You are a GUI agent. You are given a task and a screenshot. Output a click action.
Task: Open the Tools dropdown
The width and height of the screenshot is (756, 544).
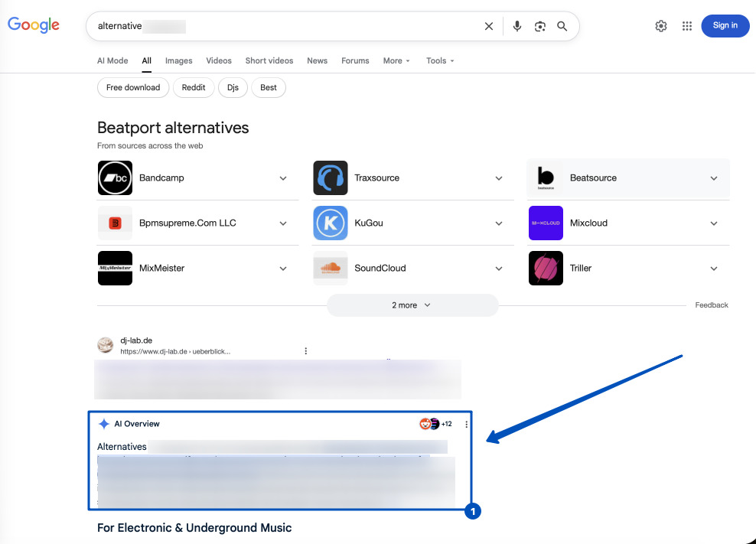(440, 60)
